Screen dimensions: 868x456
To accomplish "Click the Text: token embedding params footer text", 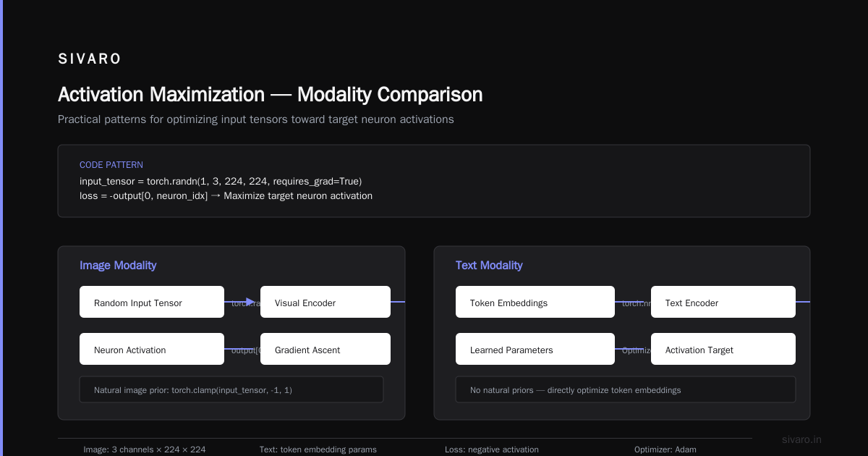I will coord(318,449).
